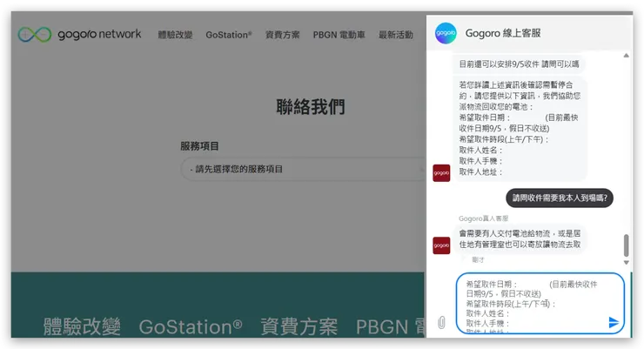This screenshot has width=644, height=349.
Task: Attach a file with the paperclip icon
Action: [x=441, y=323]
